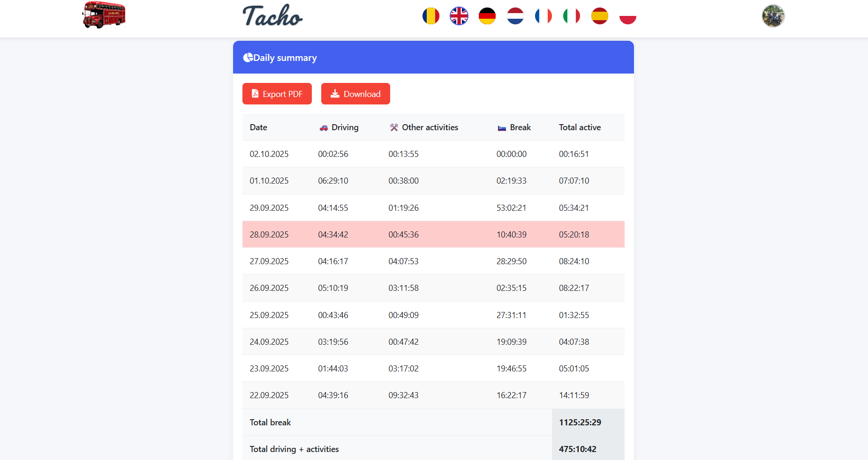Screen dimensions: 868x460
Task: Click the Daily summary pie chart icon
Action: (248, 58)
